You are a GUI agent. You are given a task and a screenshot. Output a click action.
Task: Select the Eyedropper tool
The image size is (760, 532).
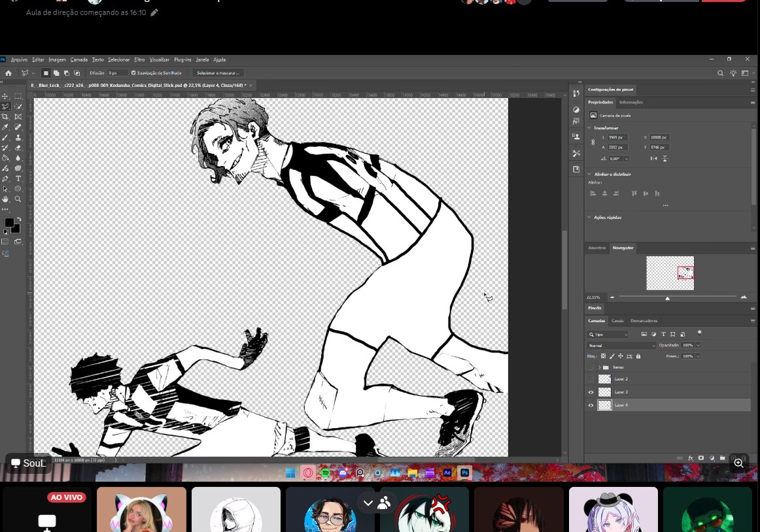5,127
